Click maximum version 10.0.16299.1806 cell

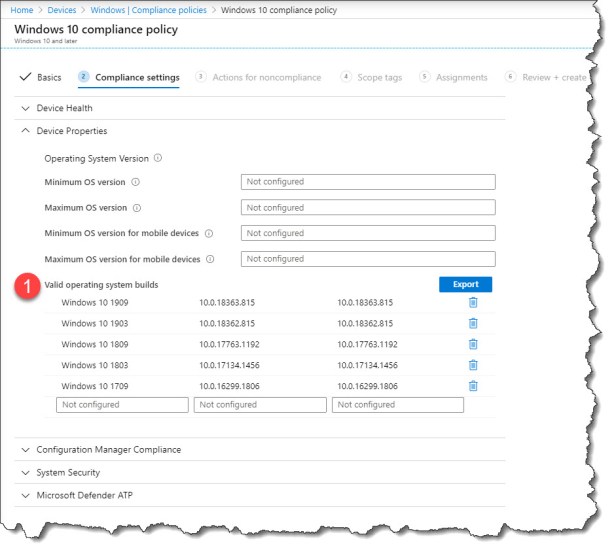(x=367, y=386)
